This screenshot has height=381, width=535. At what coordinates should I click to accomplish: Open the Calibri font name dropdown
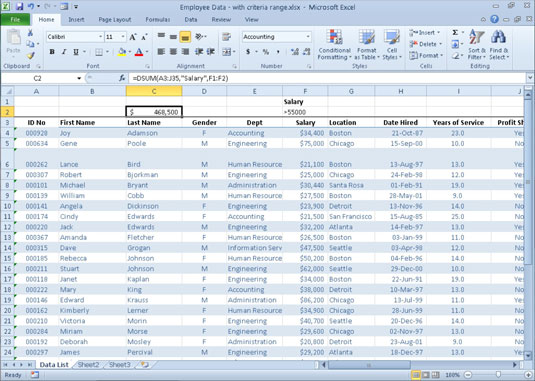[101, 36]
